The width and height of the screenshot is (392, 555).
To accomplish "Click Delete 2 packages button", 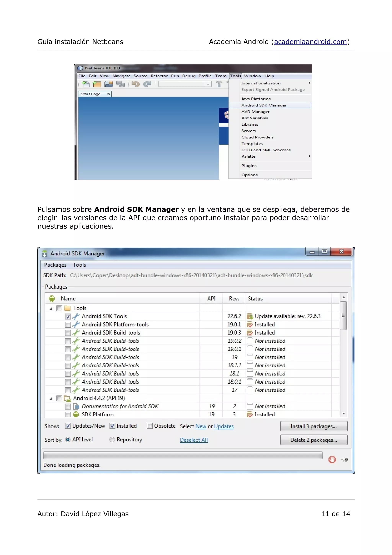I will tap(314, 440).
